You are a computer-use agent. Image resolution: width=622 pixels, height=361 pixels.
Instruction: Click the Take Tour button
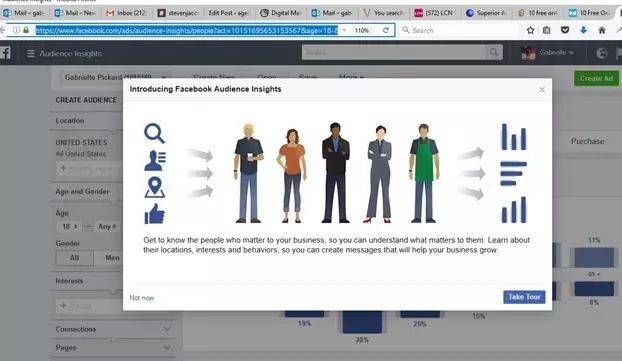click(x=524, y=297)
